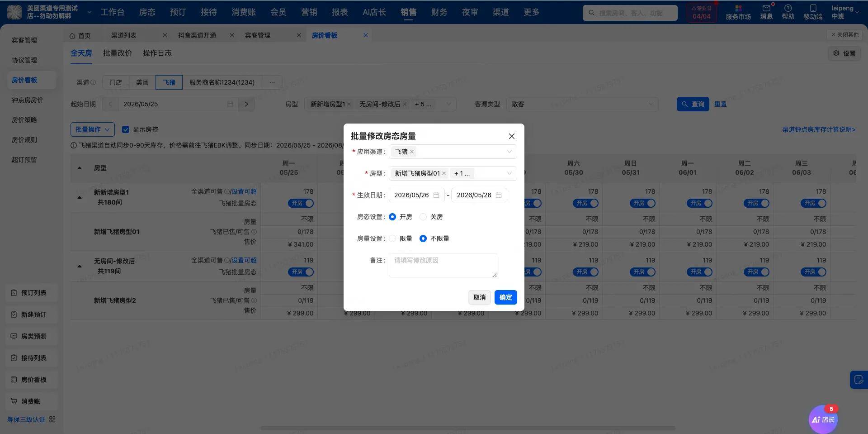The height and width of the screenshot is (434, 868).
Task: Select the 开房 radio option
Action: tap(392, 217)
